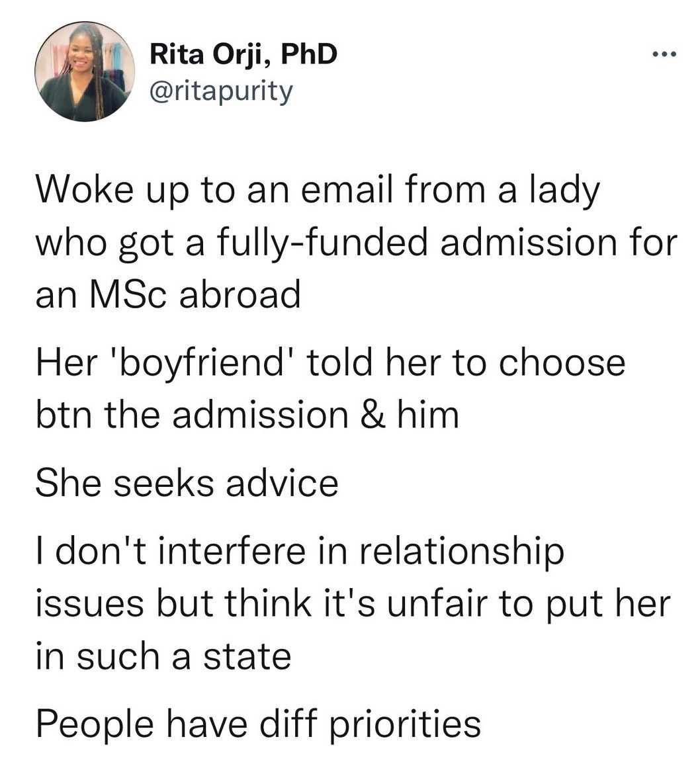Viewport: 700px width, 768px height.
Task: Click the sentence 'She seeks advice'
Action: point(187,484)
